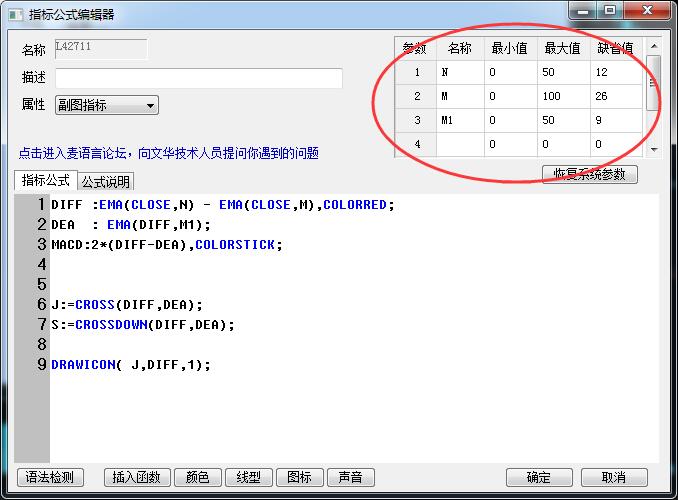Minimize the formula editor window
678x500 pixels.
[583, 11]
